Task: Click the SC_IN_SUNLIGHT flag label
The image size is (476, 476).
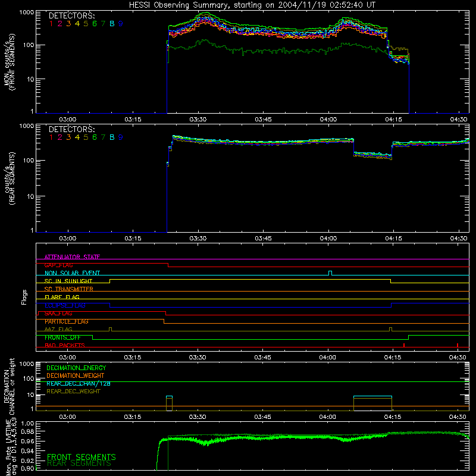Action: click(68, 281)
